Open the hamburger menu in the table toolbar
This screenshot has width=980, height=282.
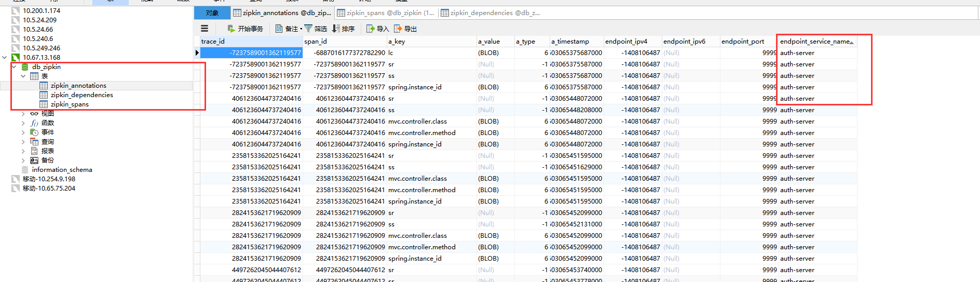pyautogui.click(x=205, y=29)
